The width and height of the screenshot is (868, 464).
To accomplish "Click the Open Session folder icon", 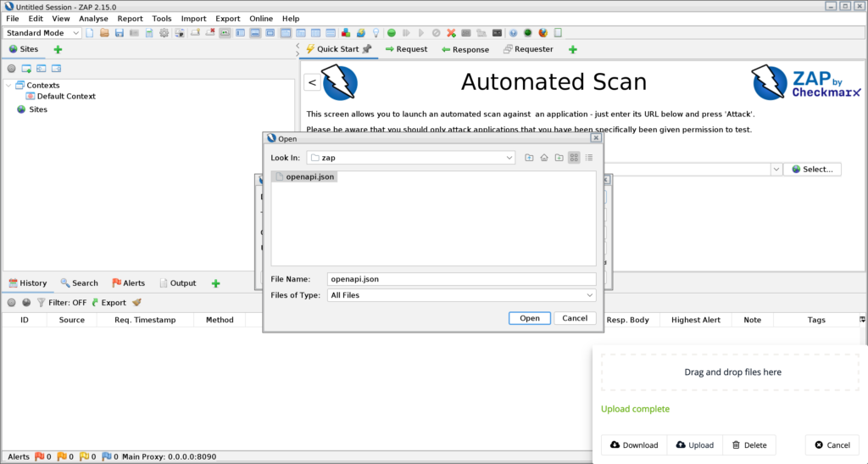I will 104,33.
